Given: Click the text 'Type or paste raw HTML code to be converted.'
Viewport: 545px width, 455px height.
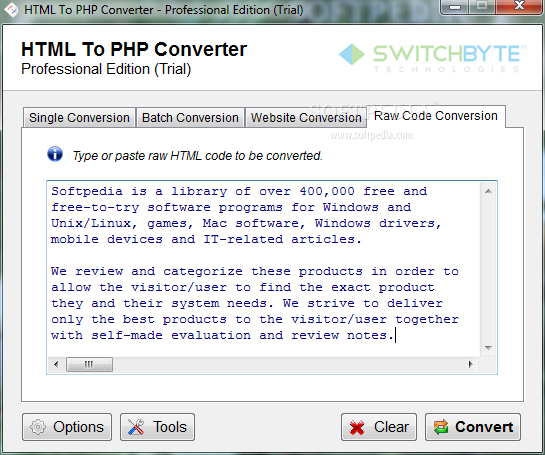Looking at the screenshot, I should point(197,156).
